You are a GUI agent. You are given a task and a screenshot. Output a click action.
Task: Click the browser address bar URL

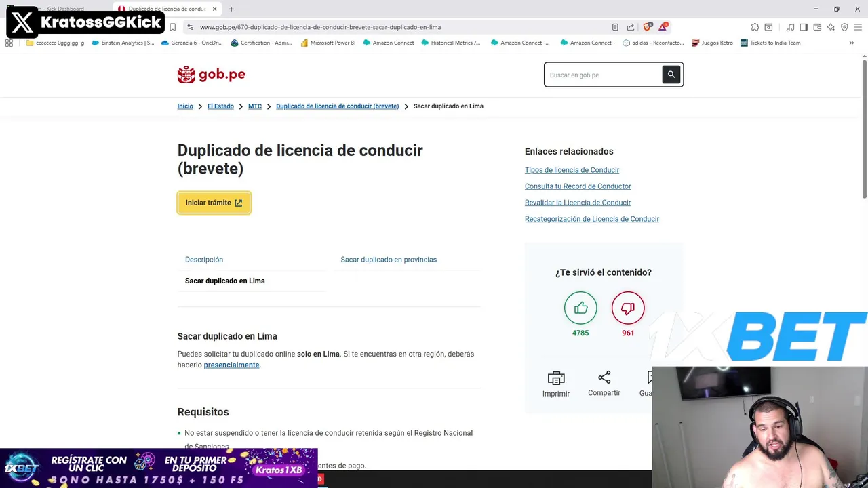click(320, 27)
